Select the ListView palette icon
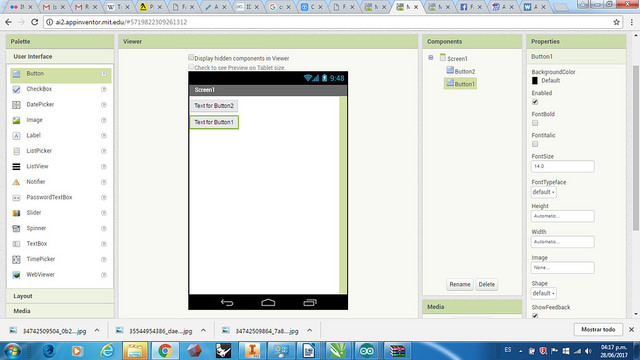This screenshot has height=360, width=640. 16,167
